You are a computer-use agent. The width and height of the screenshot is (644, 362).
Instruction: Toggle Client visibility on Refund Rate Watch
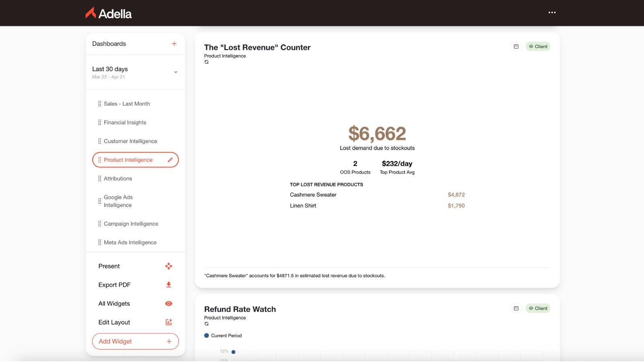538,309
